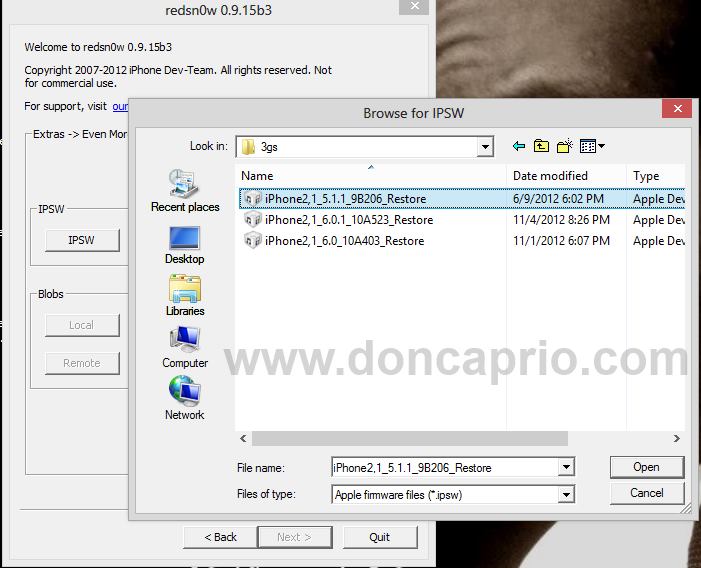
Task: Click date 11/1/2012 6:07 PM
Action: [x=561, y=240]
